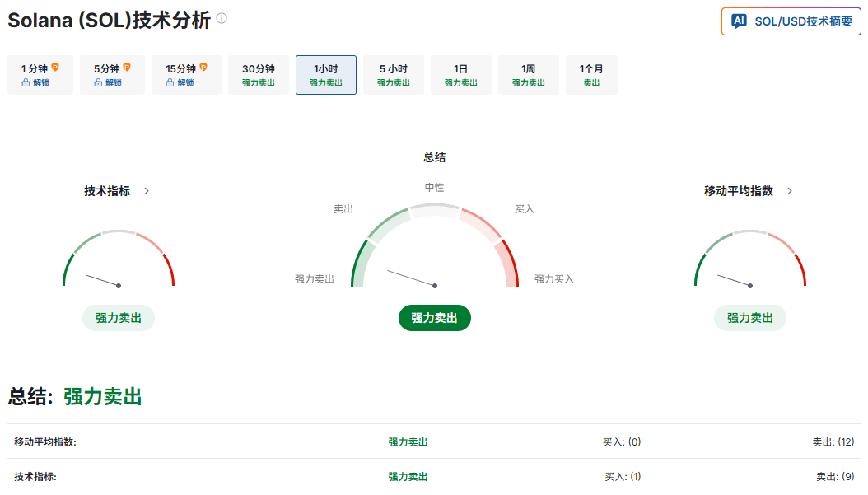868x495 pixels.
Task: Click the central 总结 gauge dial
Action: click(435, 246)
